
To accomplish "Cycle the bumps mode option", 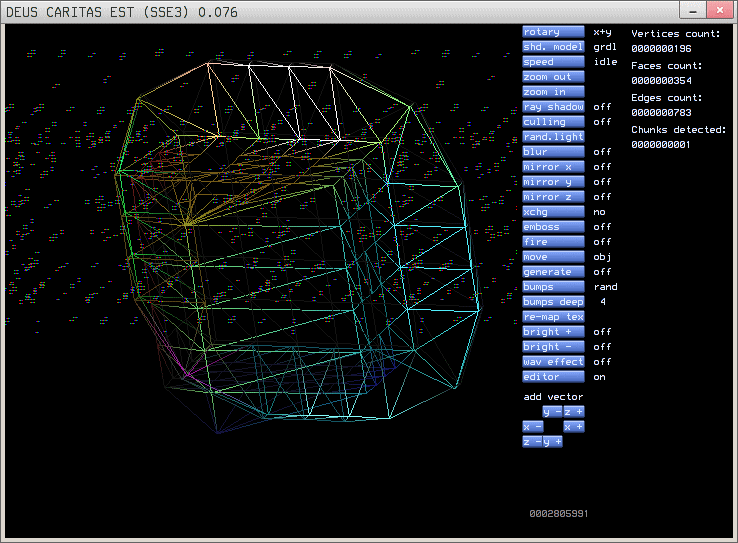I will pos(553,287).
